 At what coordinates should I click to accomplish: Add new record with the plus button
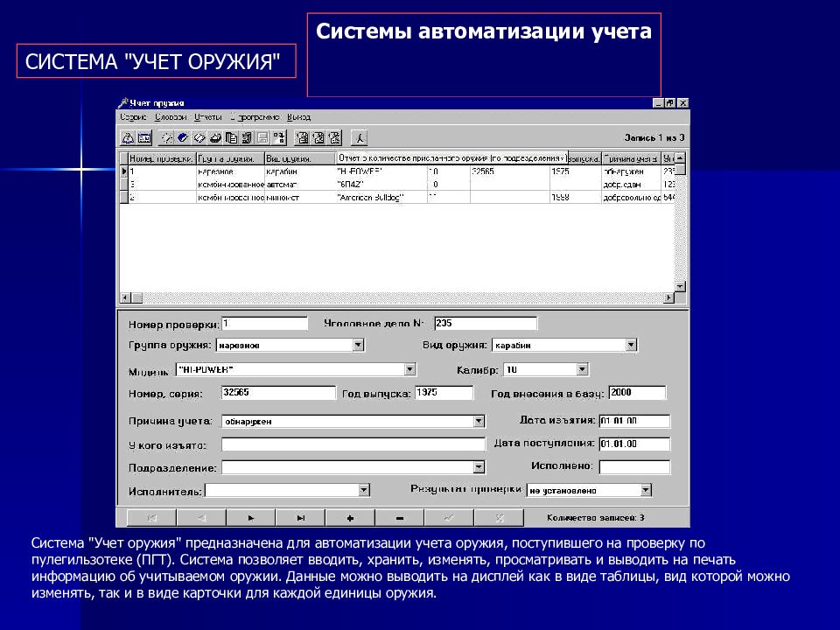350,518
